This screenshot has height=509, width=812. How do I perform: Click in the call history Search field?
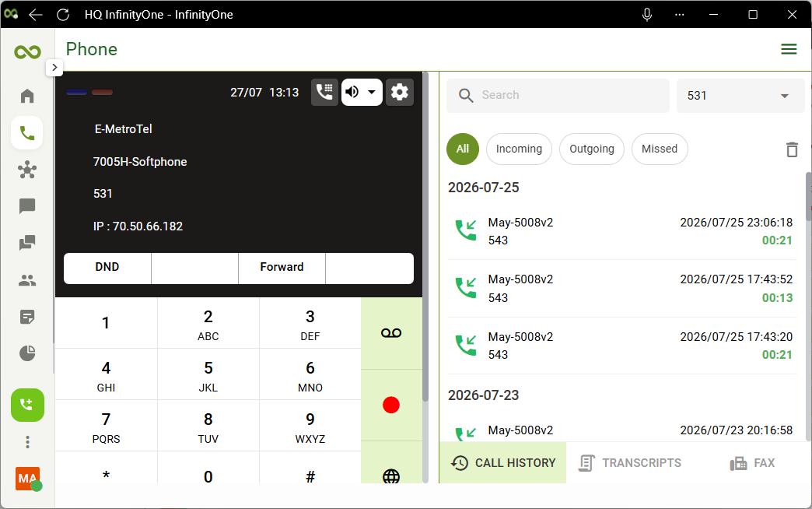(x=558, y=96)
